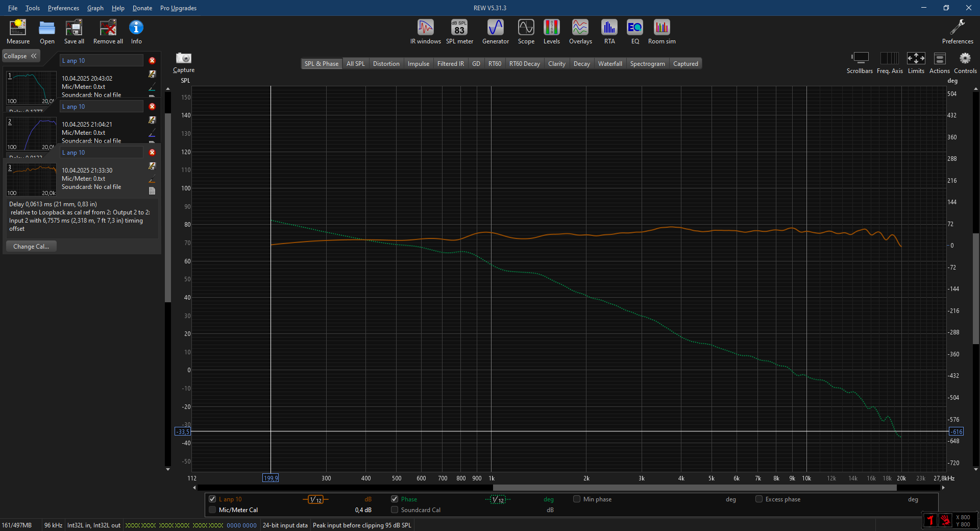980x531 pixels.
Task: Hide the orange SPL trace in the legend
Action: (x=212, y=499)
